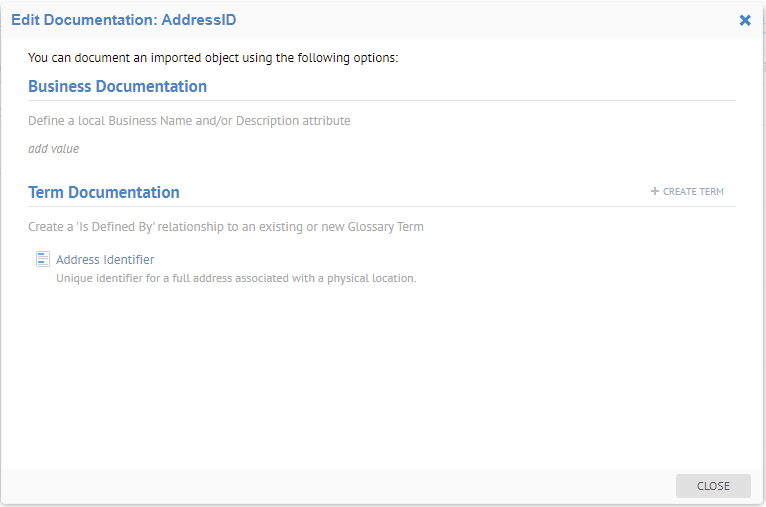Image resolution: width=766 pixels, height=507 pixels.
Task: Click the 'add value' field
Action: point(54,149)
